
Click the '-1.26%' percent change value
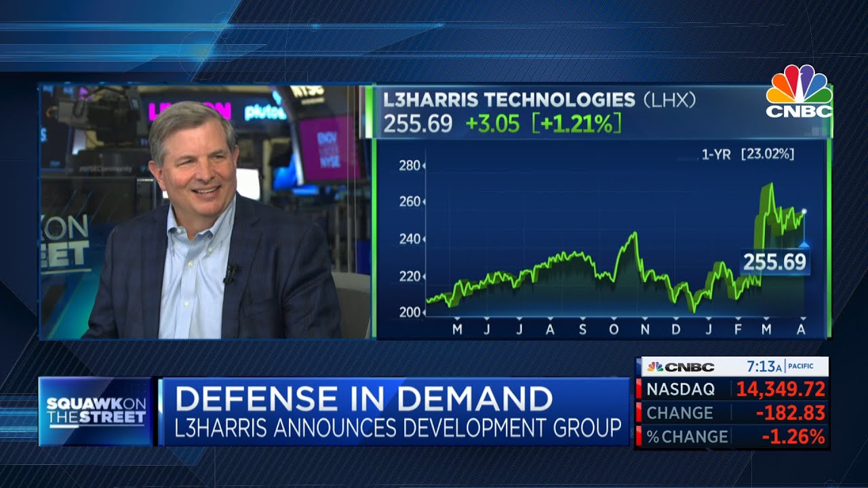pyautogui.click(x=793, y=436)
